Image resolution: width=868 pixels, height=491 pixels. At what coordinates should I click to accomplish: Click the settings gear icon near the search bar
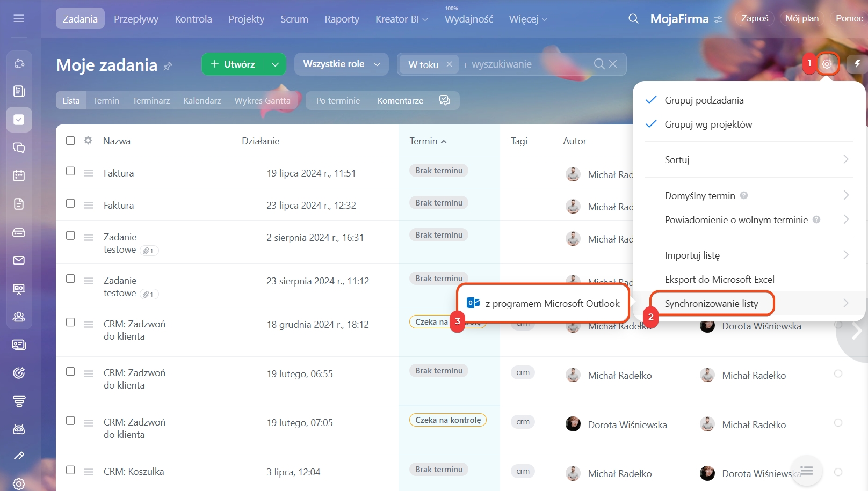(827, 64)
